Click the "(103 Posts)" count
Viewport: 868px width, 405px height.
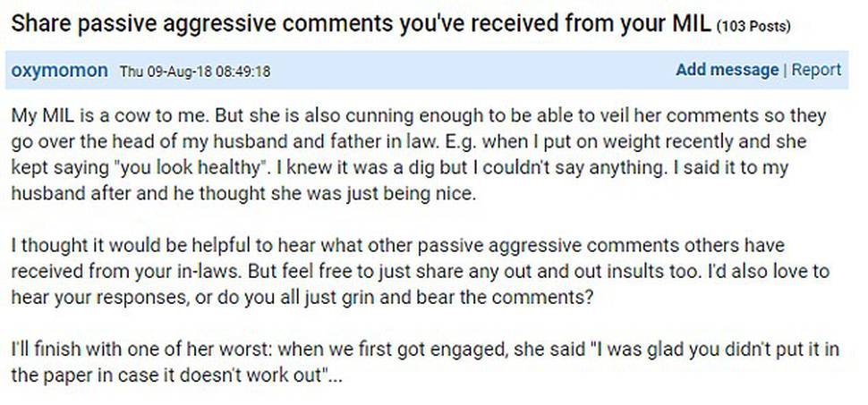pyautogui.click(x=753, y=26)
